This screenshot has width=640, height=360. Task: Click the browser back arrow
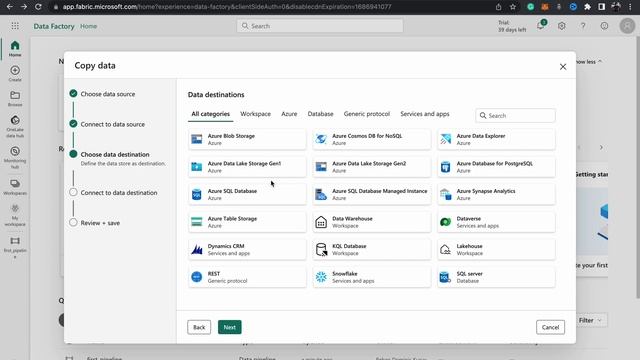[9, 7]
